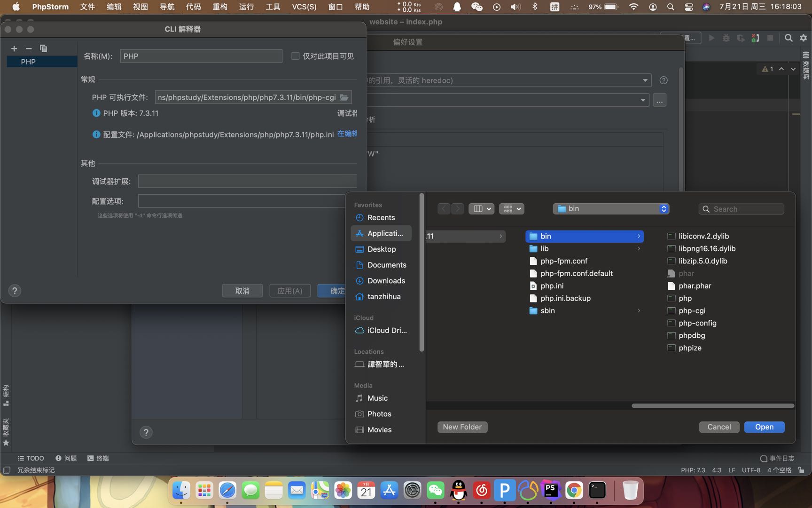Click the sidebar vertical scrollbar in file chooser
812x508 pixels.
(422, 273)
